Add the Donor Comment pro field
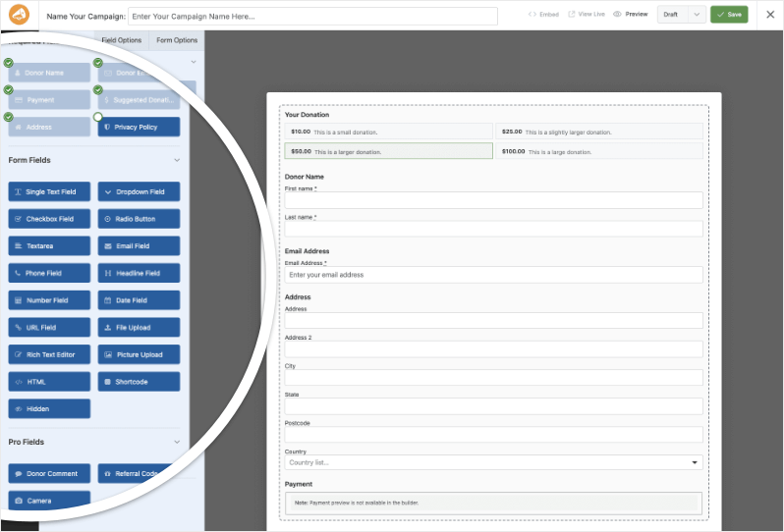The height and width of the screenshot is (532, 784). tap(49, 473)
